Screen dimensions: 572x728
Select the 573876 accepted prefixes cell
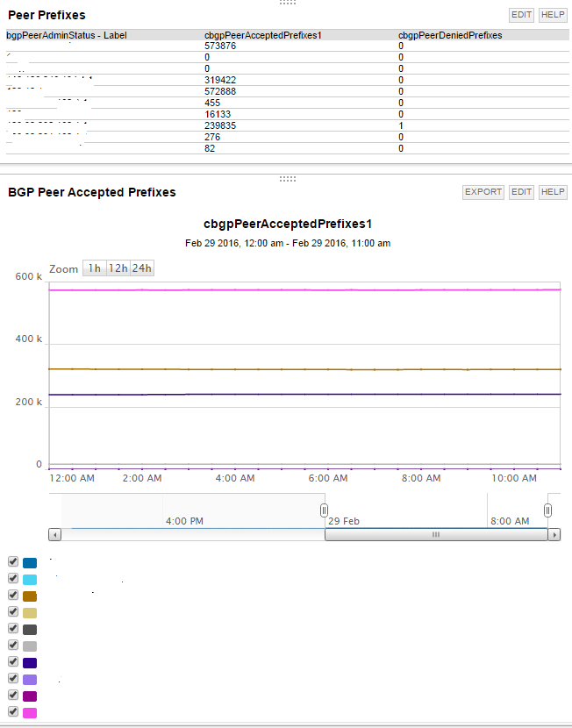point(220,46)
